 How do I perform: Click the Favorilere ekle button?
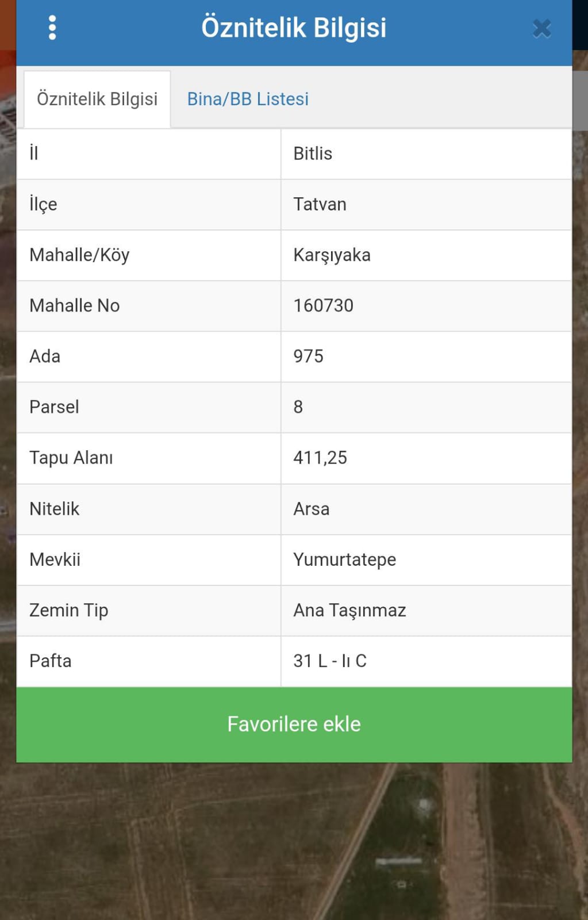click(294, 724)
